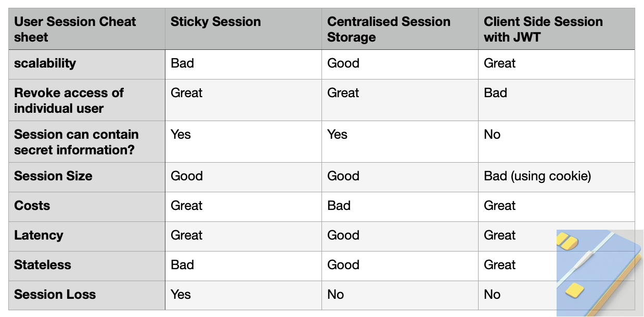Select 'Revoke access of individual user' cell
This screenshot has width=644, height=317.
pyautogui.click(x=87, y=100)
